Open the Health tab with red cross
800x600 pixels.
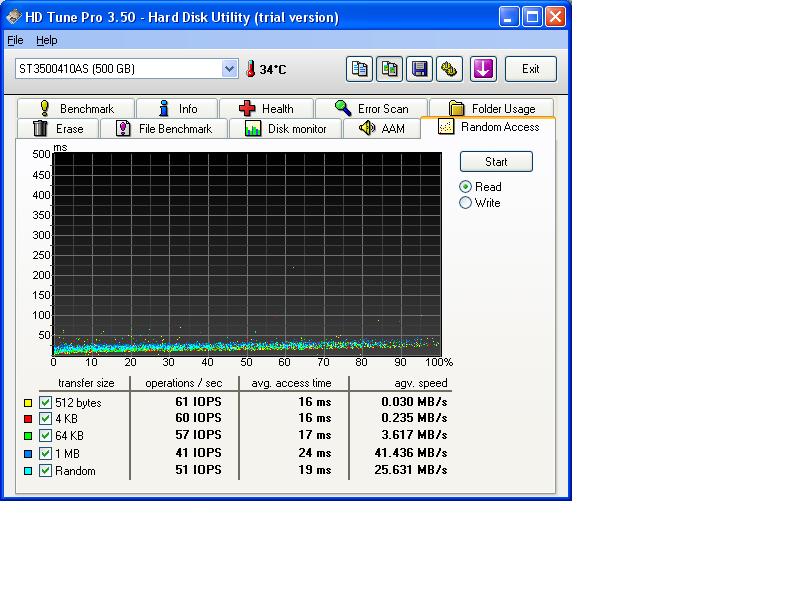click(266, 109)
